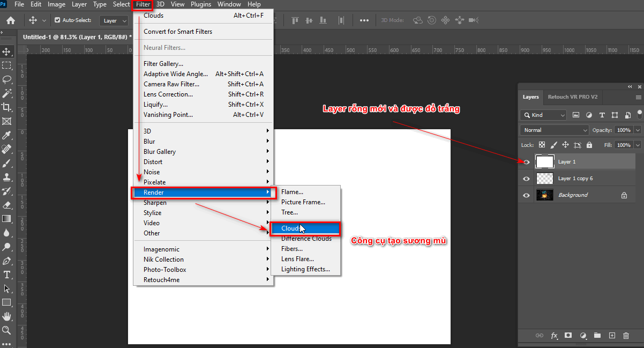The height and width of the screenshot is (348, 644).
Task: Select the Lasso tool
Action: pyautogui.click(x=8, y=79)
